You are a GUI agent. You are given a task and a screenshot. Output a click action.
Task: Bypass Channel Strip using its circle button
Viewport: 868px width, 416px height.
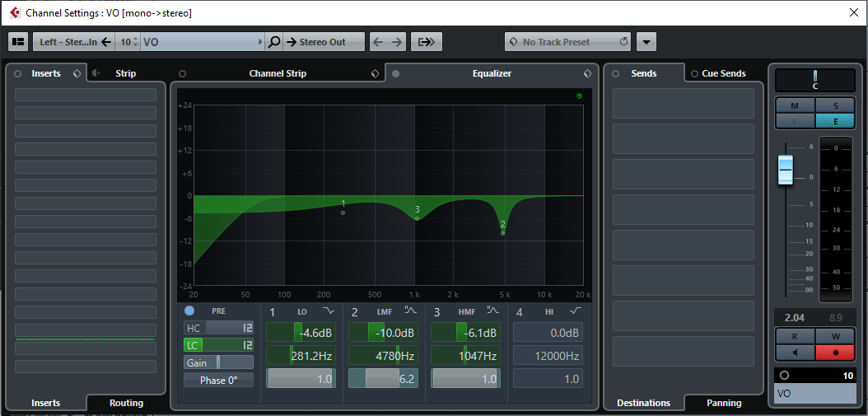[x=183, y=73]
